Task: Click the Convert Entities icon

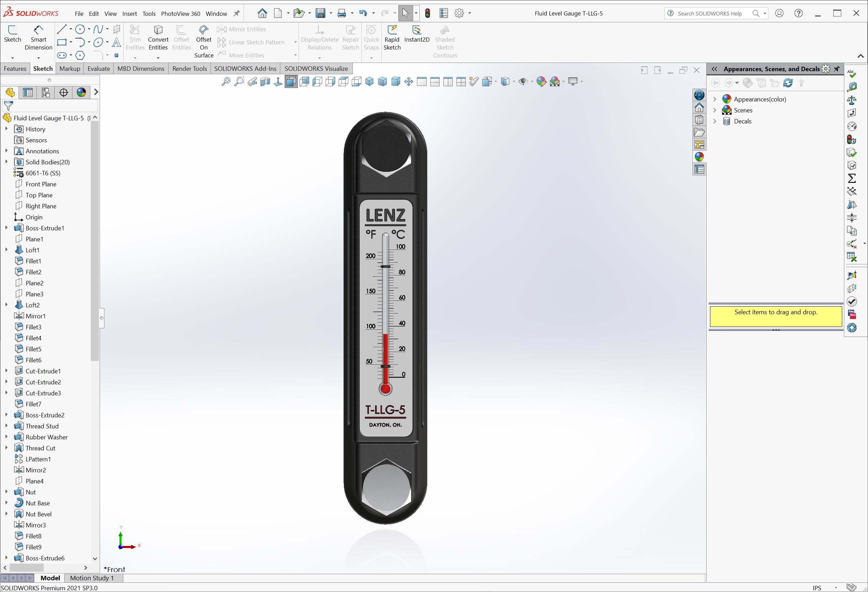Action: pyautogui.click(x=158, y=31)
